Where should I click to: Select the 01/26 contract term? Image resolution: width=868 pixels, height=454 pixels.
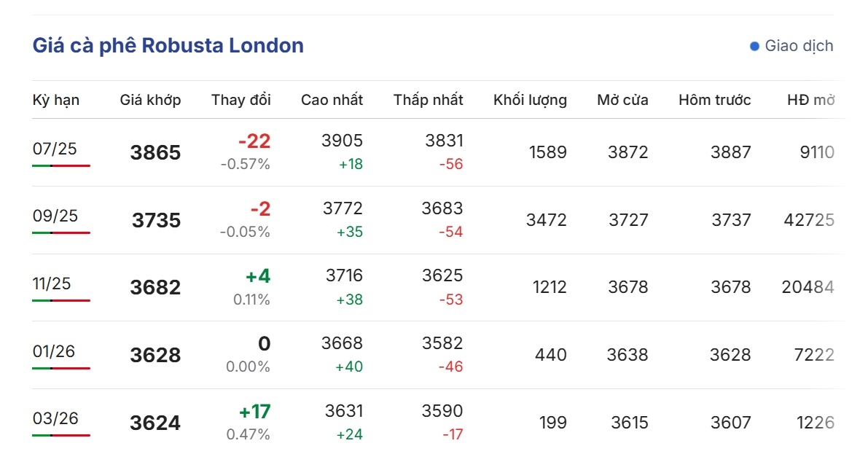click(x=54, y=351)
